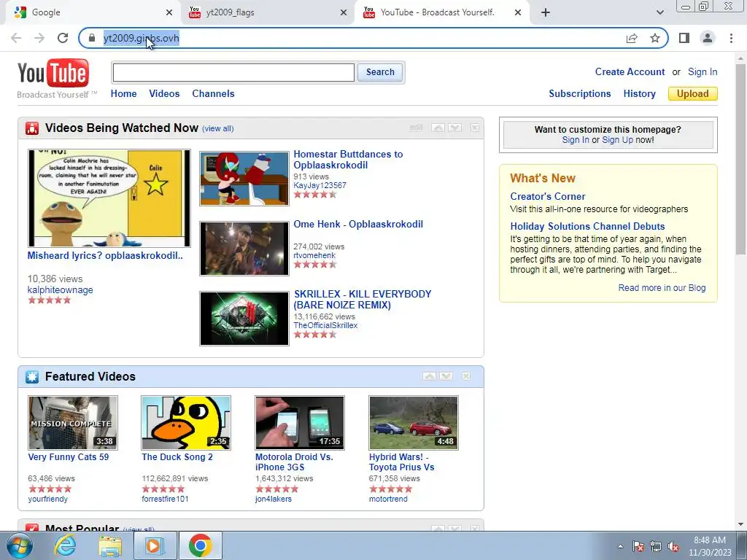Reload the page with the refresh icon
747x560 pixels.
coord(63,38)
